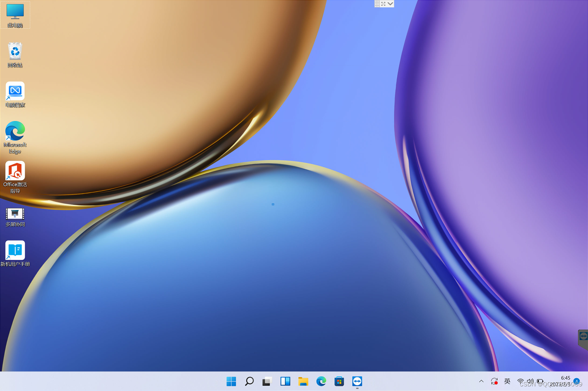Select the 新机用户手册 desktop shortcut
Image resolution: width=588 pixels, height=391 pixels.
tap(15, 254)
